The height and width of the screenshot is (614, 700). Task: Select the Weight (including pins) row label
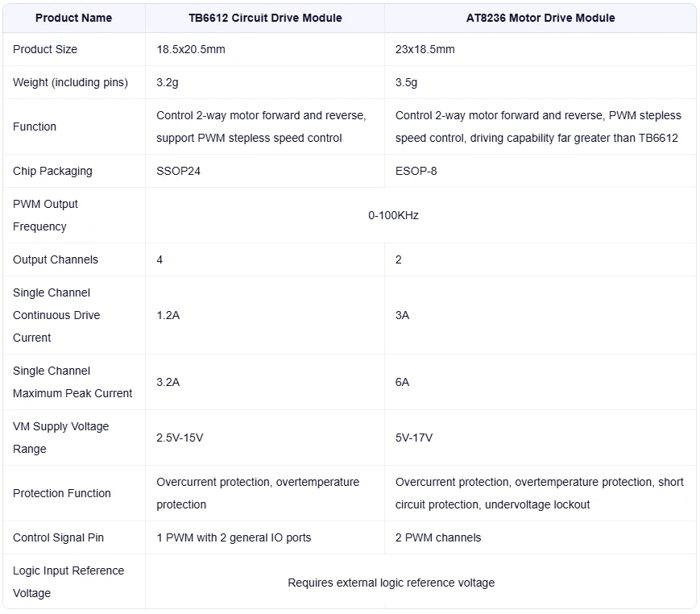[x=70, y=82]
